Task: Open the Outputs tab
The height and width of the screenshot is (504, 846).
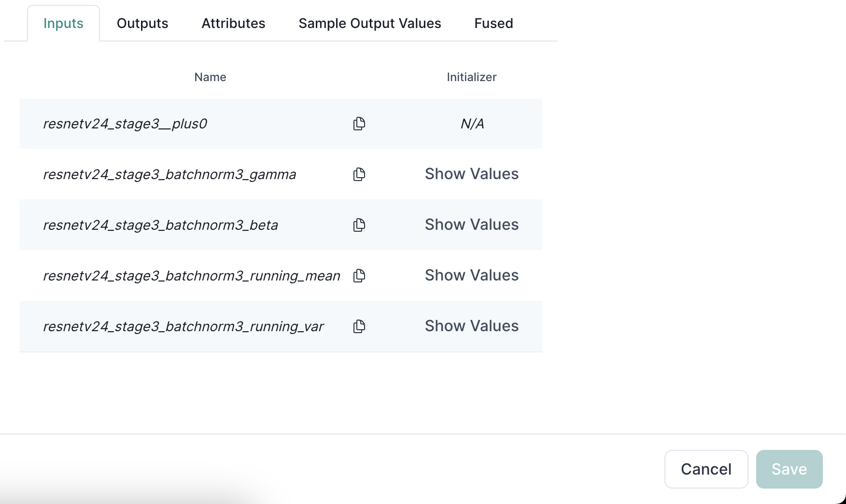Action: [x=142, y=23]
